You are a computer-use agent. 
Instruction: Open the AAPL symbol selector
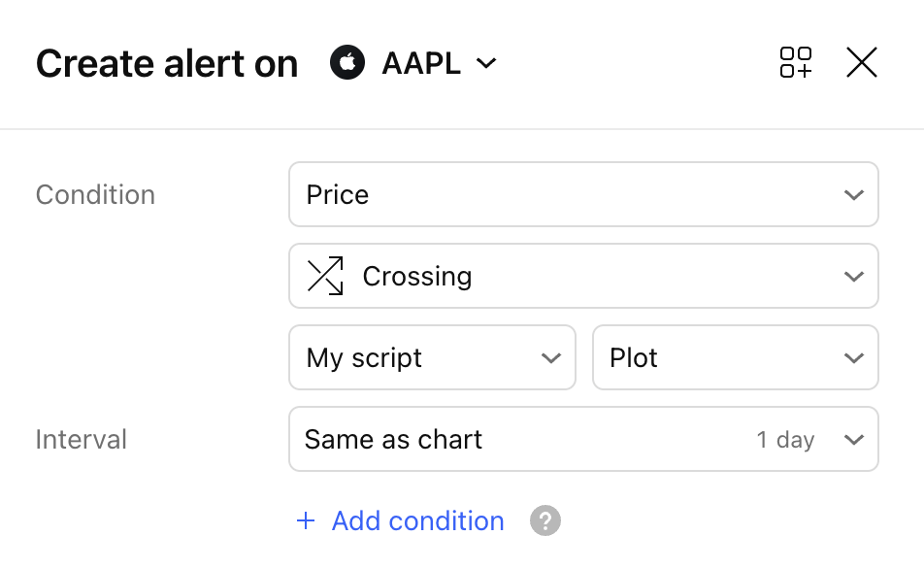pyautogui.click(x=413, y=62)
